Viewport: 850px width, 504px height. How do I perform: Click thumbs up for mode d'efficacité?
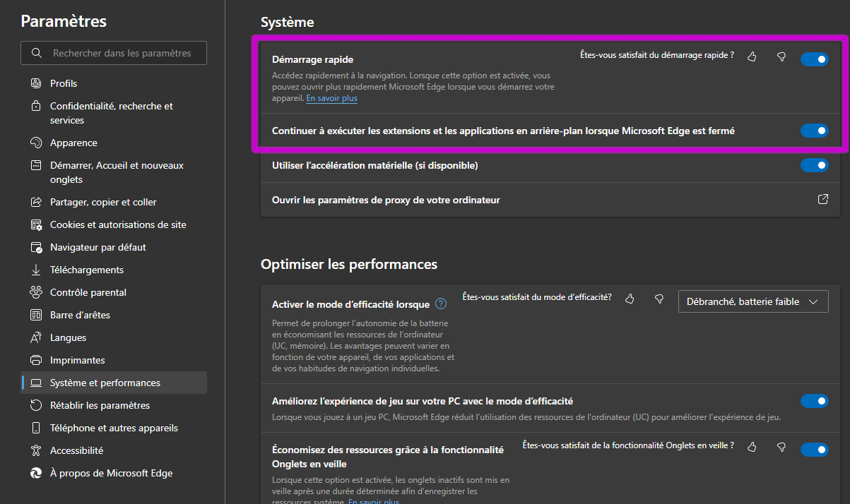click(x=630, y=299)
